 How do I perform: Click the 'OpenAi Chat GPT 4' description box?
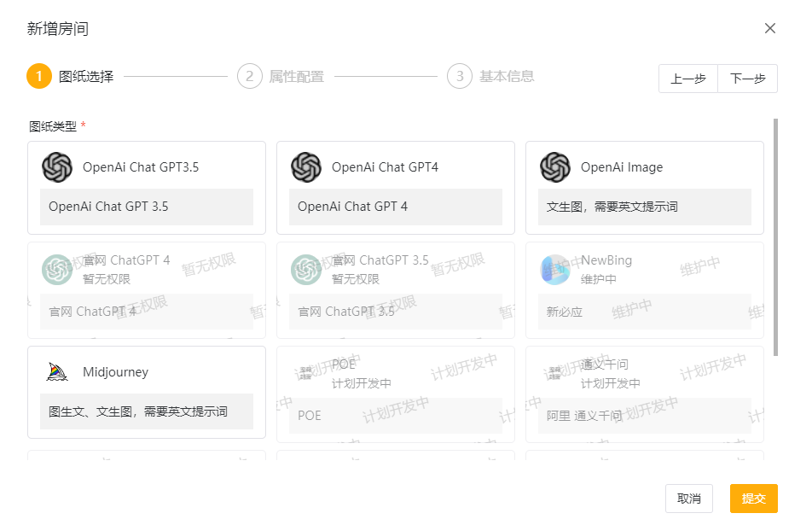click(x=396, y=207)
